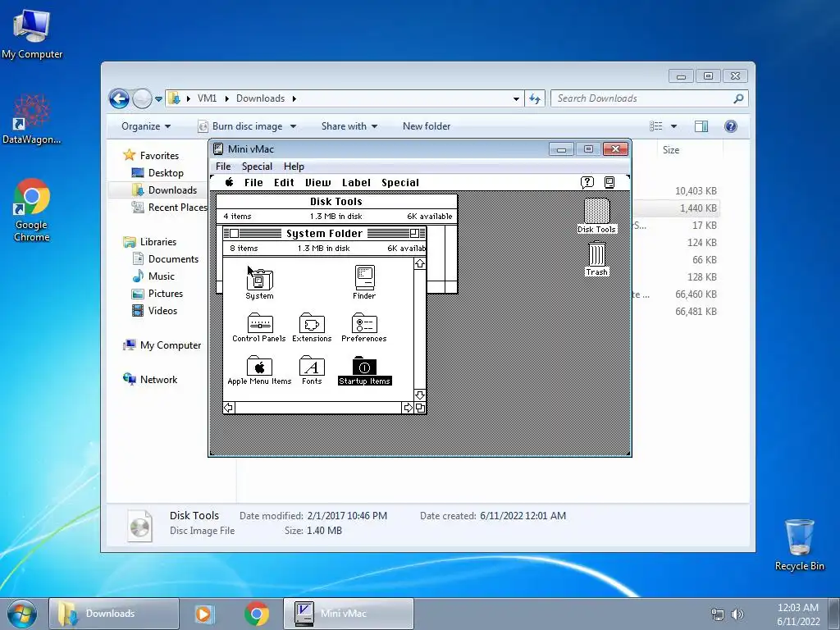Open Mini vMac window File menu

point(223,166)
